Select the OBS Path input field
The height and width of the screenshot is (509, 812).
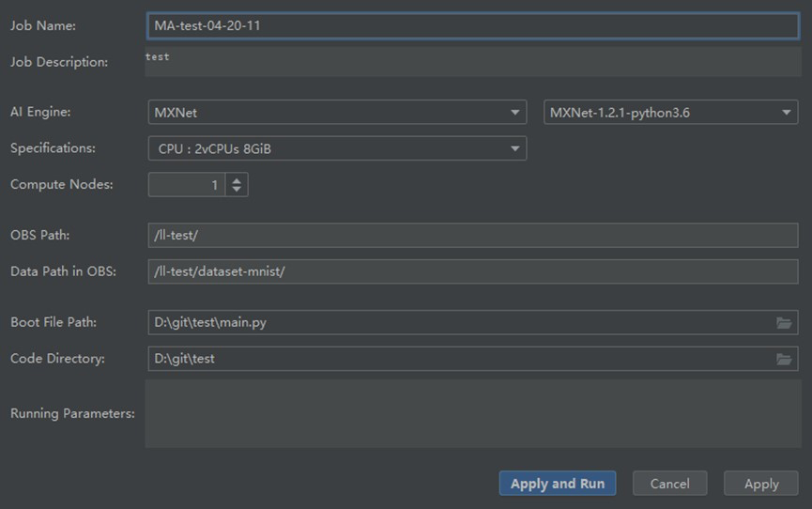pos(472,236)
